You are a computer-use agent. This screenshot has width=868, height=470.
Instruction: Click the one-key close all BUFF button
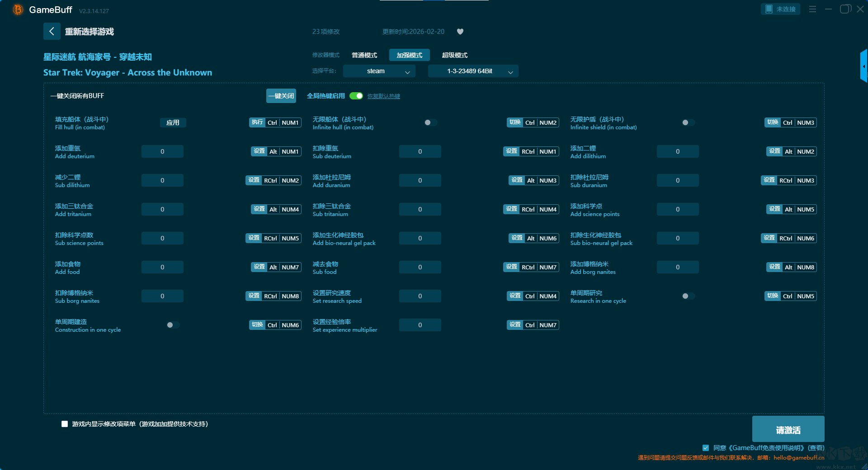tap(281, 96)
